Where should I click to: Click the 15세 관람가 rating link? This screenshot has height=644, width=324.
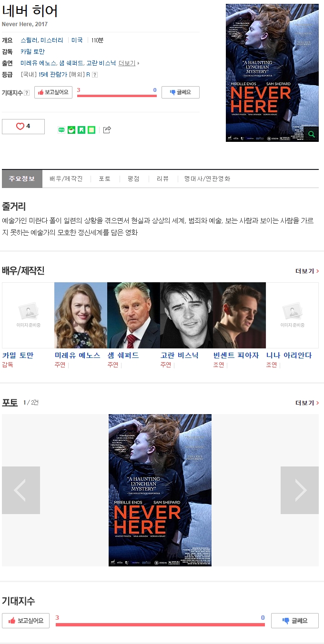coord(53,75)
